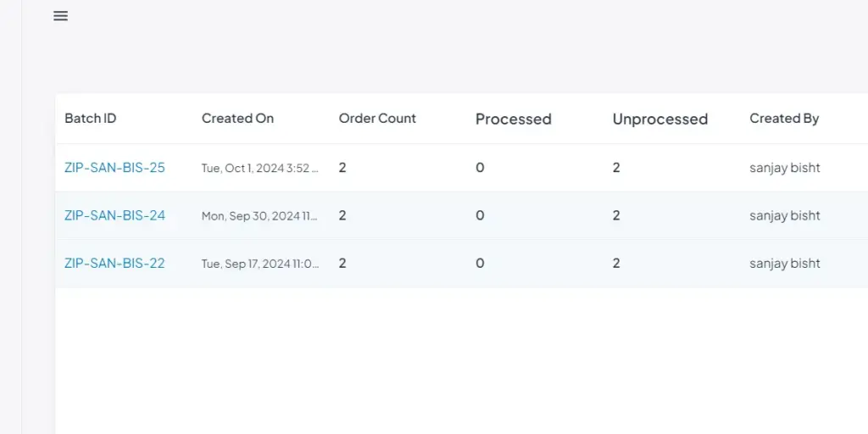Select order count of ZIP-SAN-BIS-25 row
The width and height of the screenshot is (868, 434).
pyautogui.click(x=342, y=168)
